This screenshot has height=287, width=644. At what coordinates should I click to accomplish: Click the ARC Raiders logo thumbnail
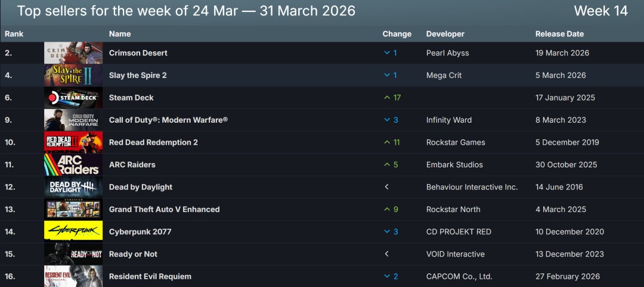73,165
